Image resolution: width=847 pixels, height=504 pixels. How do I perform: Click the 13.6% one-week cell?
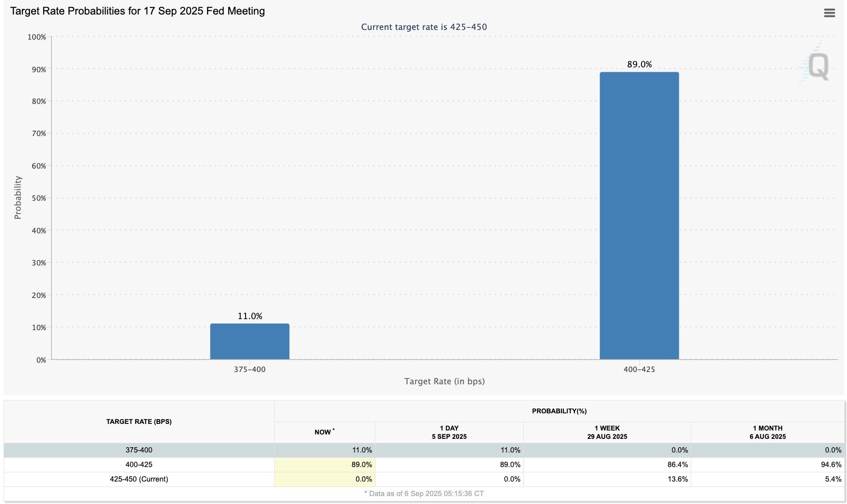(677, 479)
